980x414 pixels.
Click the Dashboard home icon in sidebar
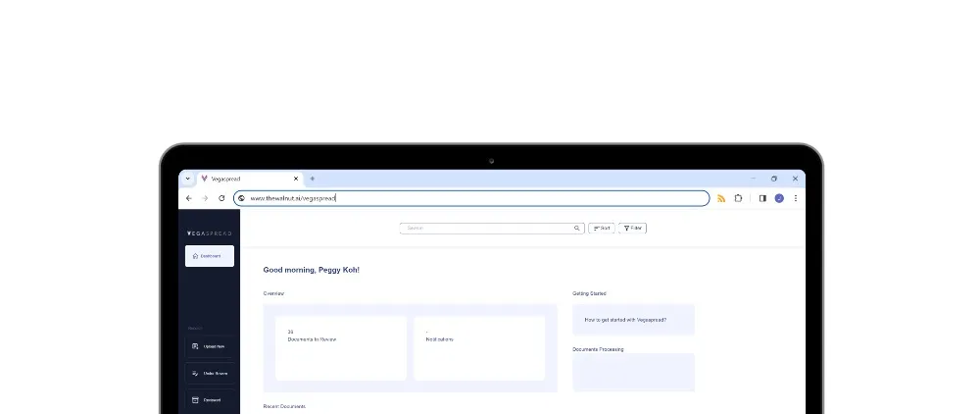pos(196,256)
